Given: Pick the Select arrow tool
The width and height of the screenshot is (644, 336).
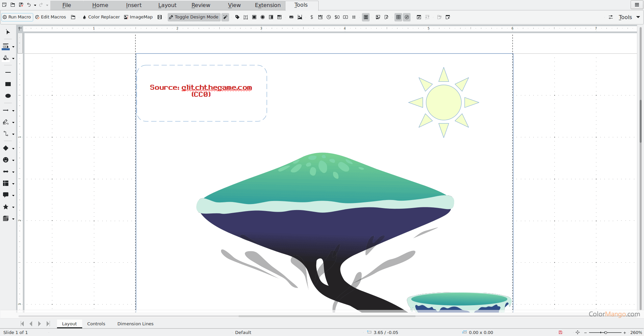Looking at the screenshot, I should (8, 32).
